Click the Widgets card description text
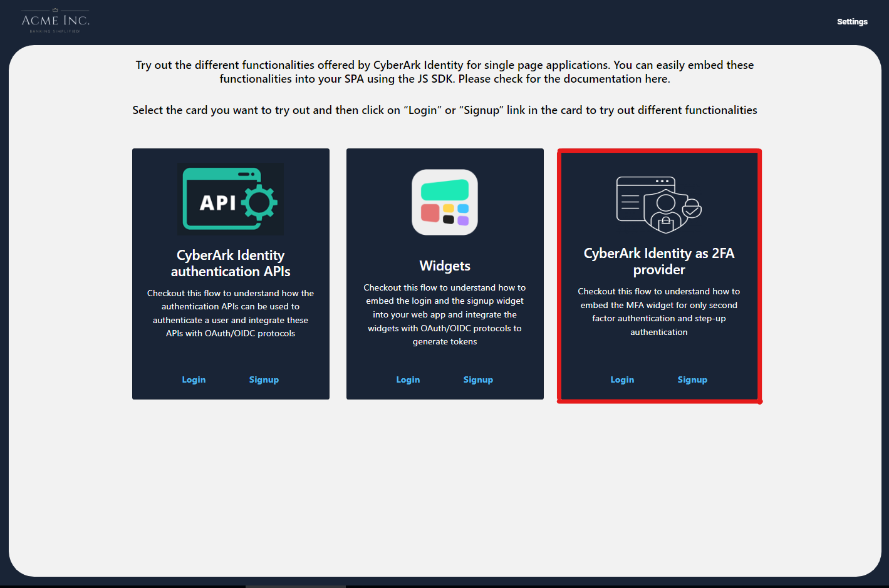The width and height of the screenshot is (889, 588). click(445, 314)
